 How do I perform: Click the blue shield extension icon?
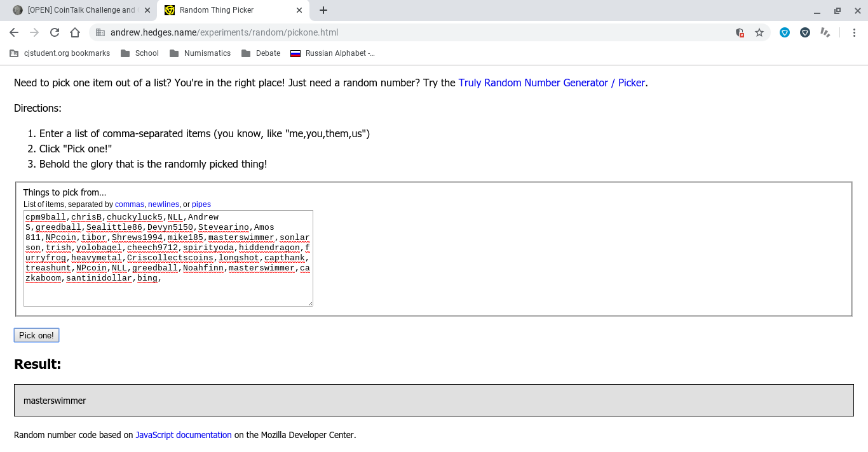[x=785, y=32]
